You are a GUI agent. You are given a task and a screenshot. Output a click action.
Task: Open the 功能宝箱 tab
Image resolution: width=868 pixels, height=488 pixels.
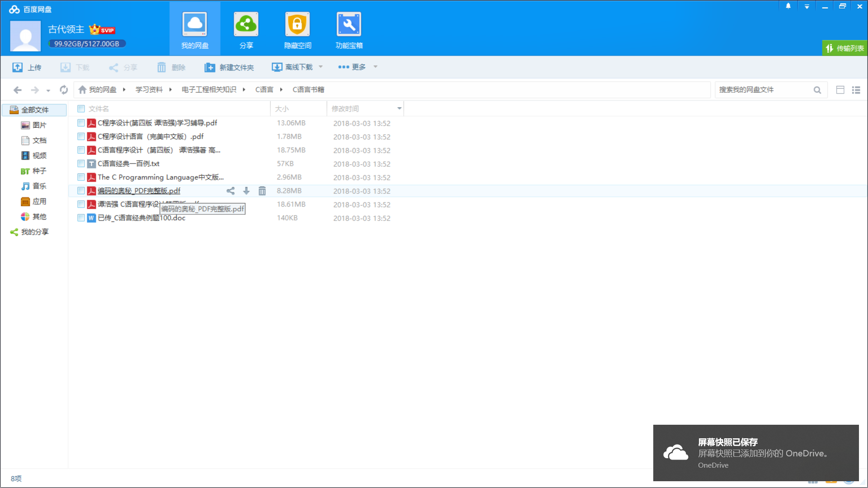coord(349,30)
